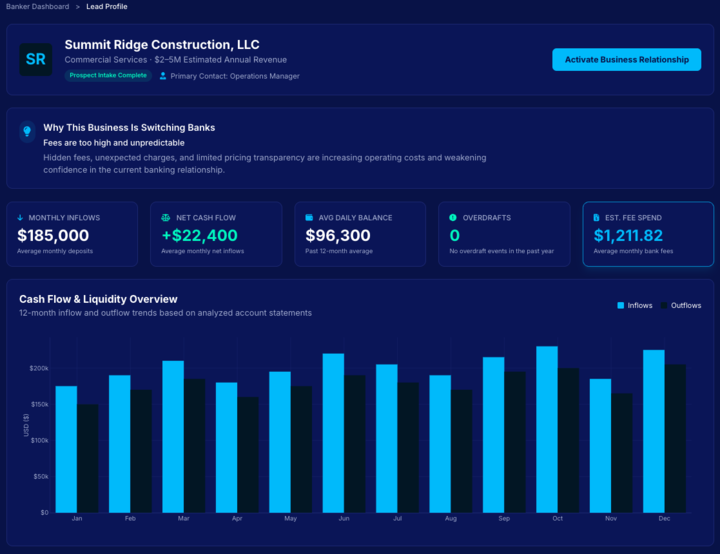Click the lightbulb insight icon

pyautogui.click(x=28, y=132)
